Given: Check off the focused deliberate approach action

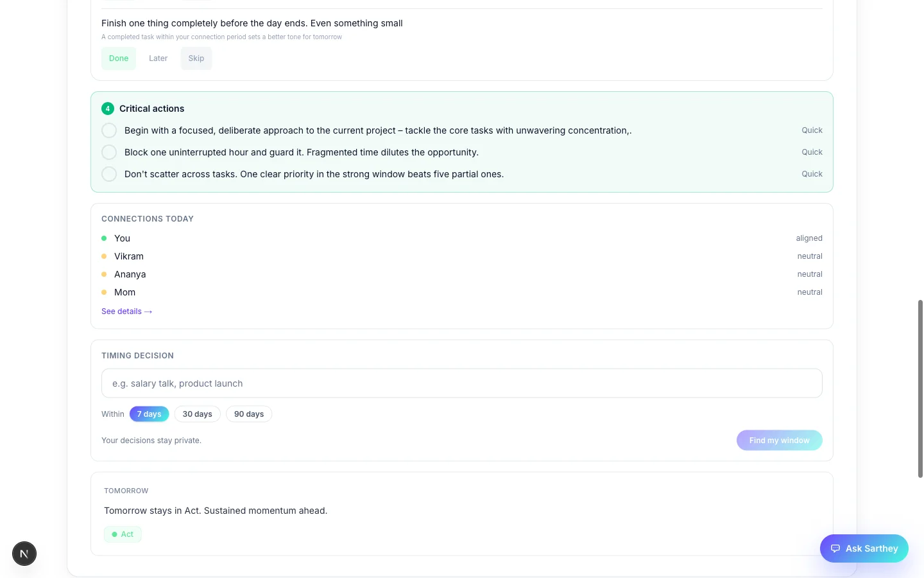Looking at the screenshot, I should click(109, 130).
